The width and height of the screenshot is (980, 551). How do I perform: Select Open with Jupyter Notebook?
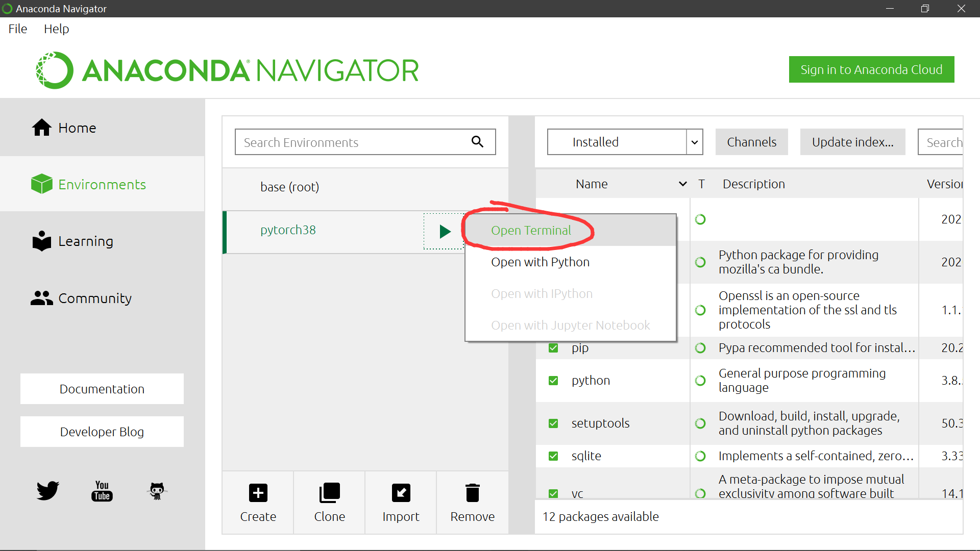click(x=570, y=325)
